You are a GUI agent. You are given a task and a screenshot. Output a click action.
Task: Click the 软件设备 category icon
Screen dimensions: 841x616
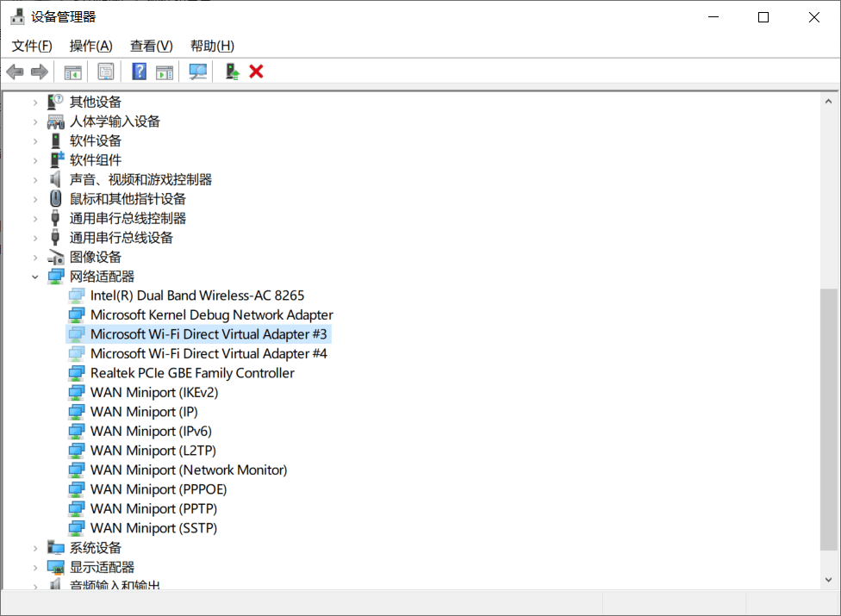[55, 141]
